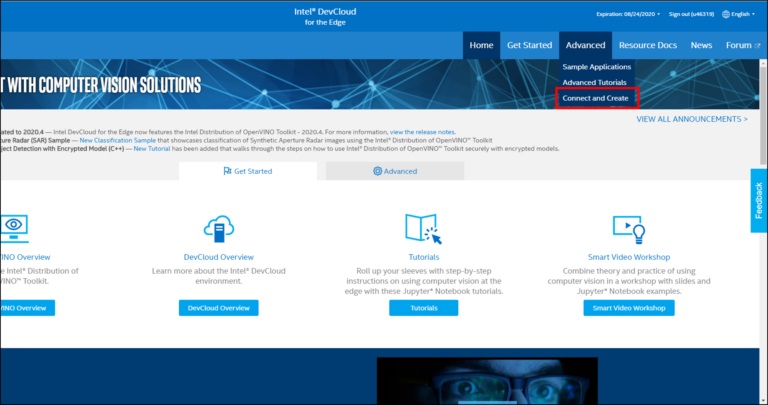Click the DevCloud Overview cloud server icon

pos(218,229)
